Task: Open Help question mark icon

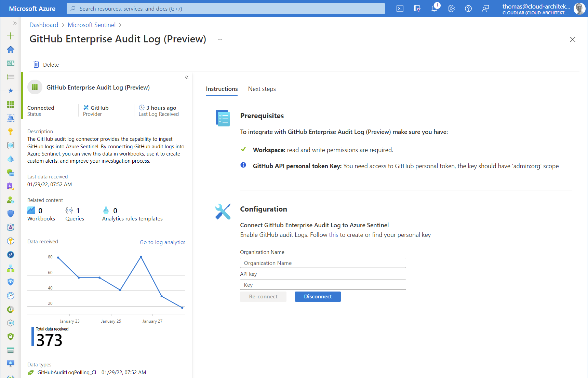Action: pos(468,9)
